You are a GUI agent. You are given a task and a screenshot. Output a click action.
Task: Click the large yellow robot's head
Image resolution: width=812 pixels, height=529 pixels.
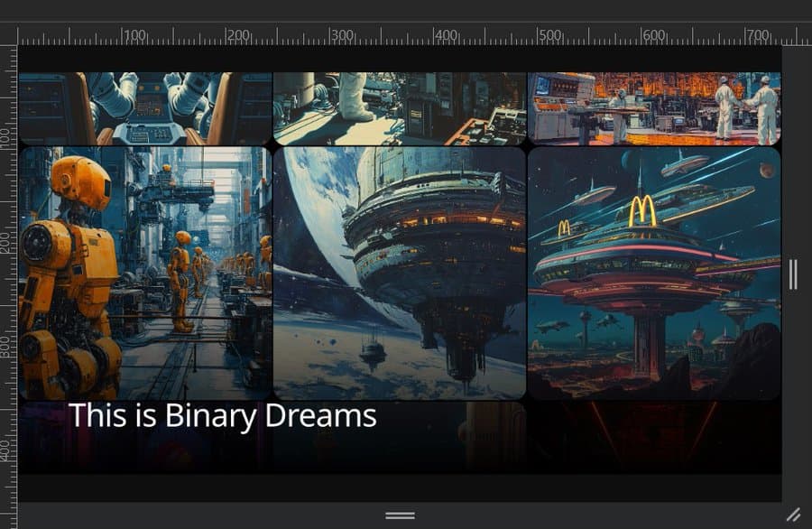pyautogui.click(x=79, y=181)
